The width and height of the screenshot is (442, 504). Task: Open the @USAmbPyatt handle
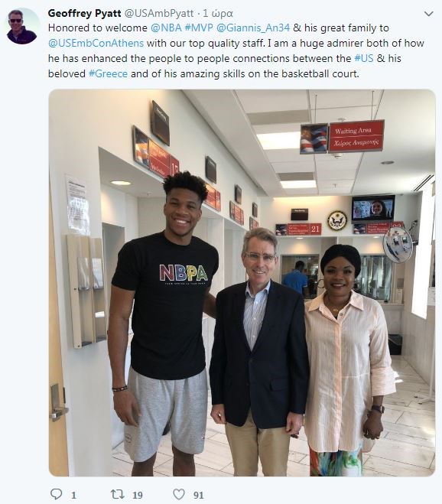point(159,13)
